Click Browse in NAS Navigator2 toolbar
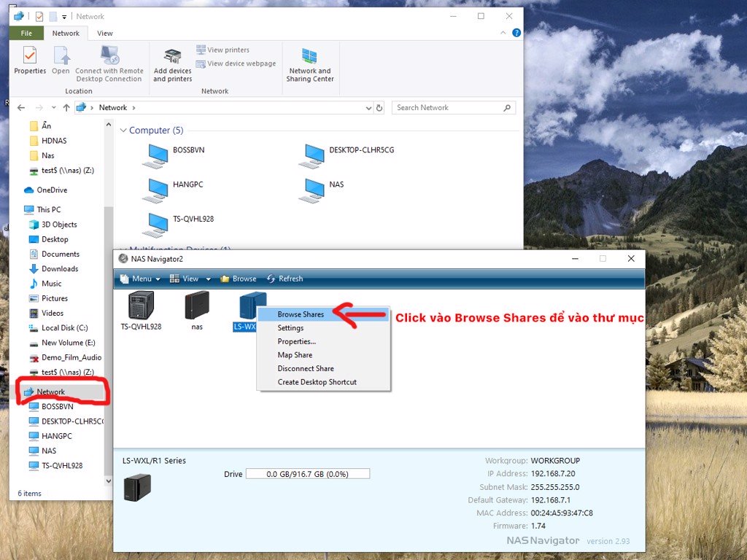This screenshot has height=560, width=747. click(239, 279)
